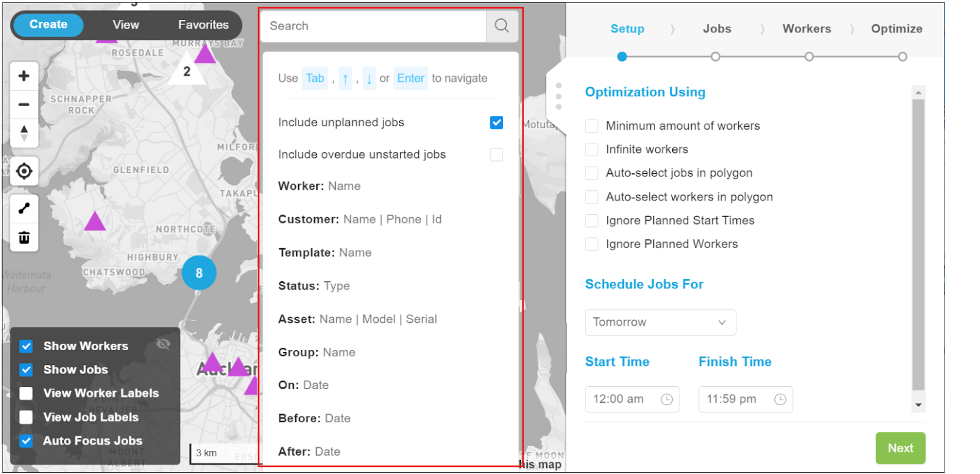Toggle the eye icon next to Show Workers

pos(163,345)
